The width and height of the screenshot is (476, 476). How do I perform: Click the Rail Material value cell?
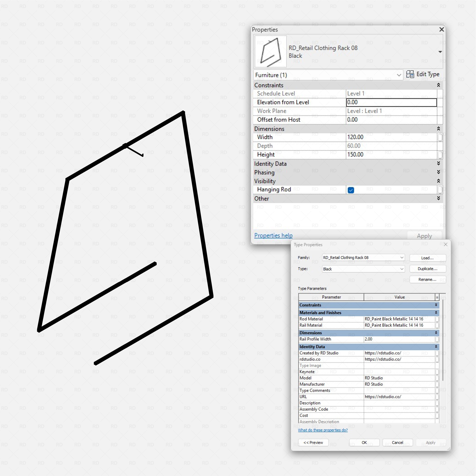(399, 325)
